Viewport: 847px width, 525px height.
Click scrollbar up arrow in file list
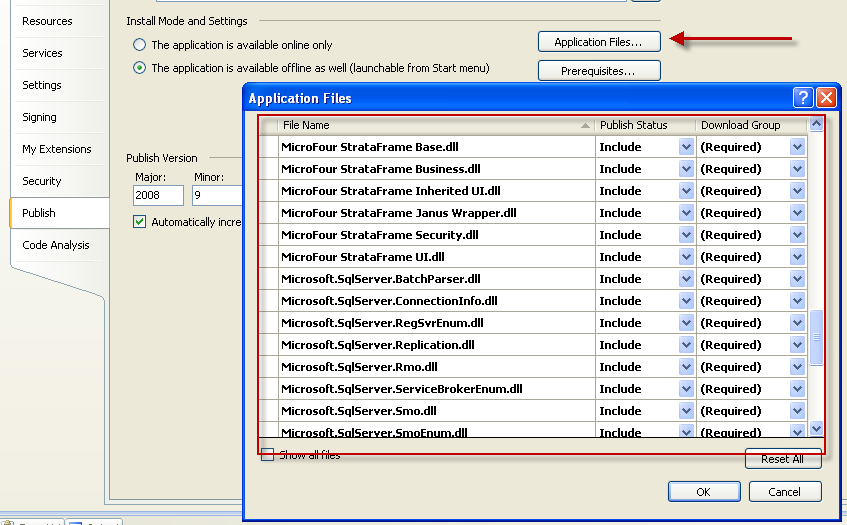click(816, 125)
